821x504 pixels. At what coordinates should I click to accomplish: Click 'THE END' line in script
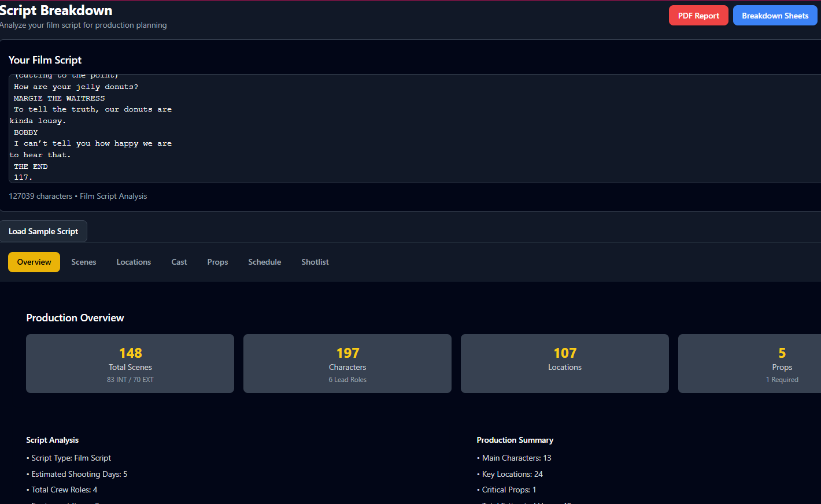click(31, 166)
